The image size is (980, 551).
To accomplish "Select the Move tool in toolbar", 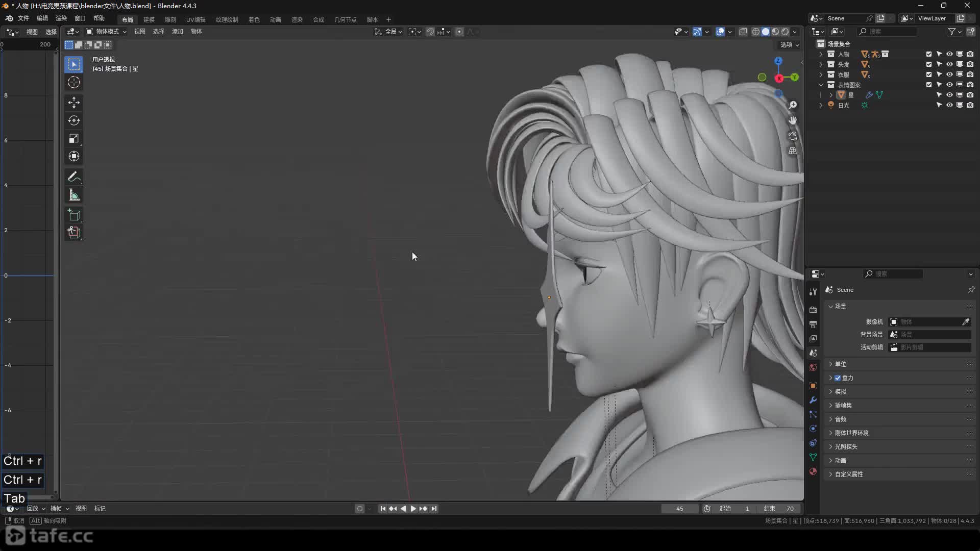I will click(74, 103).
